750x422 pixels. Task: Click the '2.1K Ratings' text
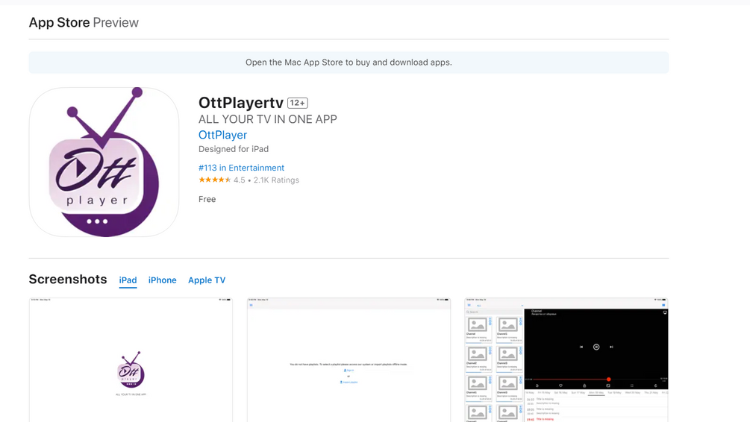tap(276, 180)
